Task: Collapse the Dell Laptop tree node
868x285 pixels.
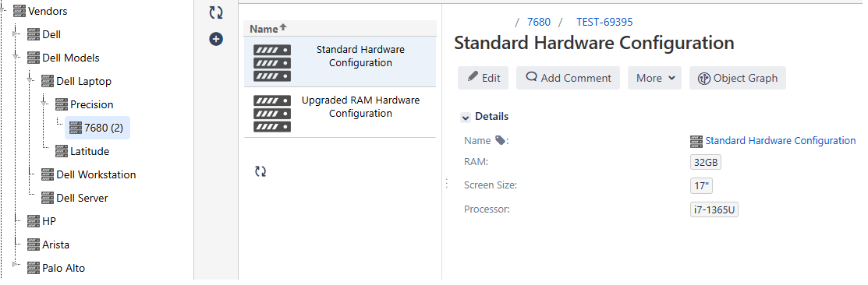Action: click(x=30, y=80)
